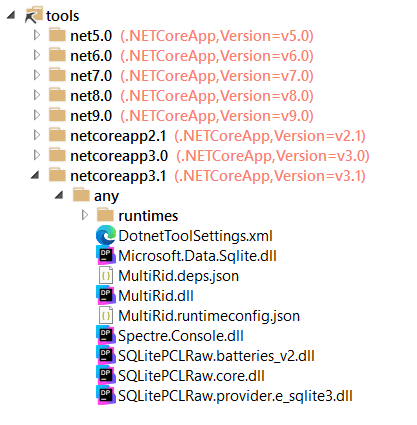
Task: Select the netcoreapp3.1 folder name
Action: click(118, 176)
